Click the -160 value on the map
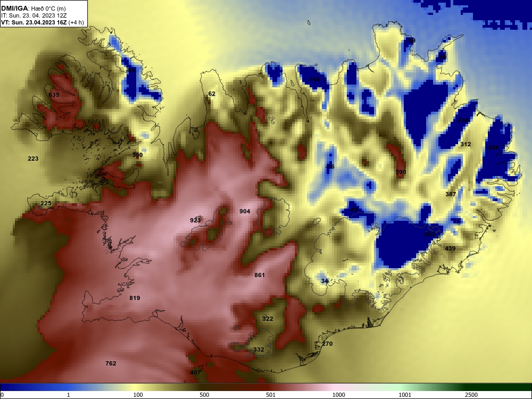532x399 pixels. click(313, 79)
